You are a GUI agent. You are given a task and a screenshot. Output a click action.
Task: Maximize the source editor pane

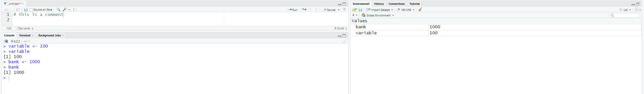pos(344,4)
